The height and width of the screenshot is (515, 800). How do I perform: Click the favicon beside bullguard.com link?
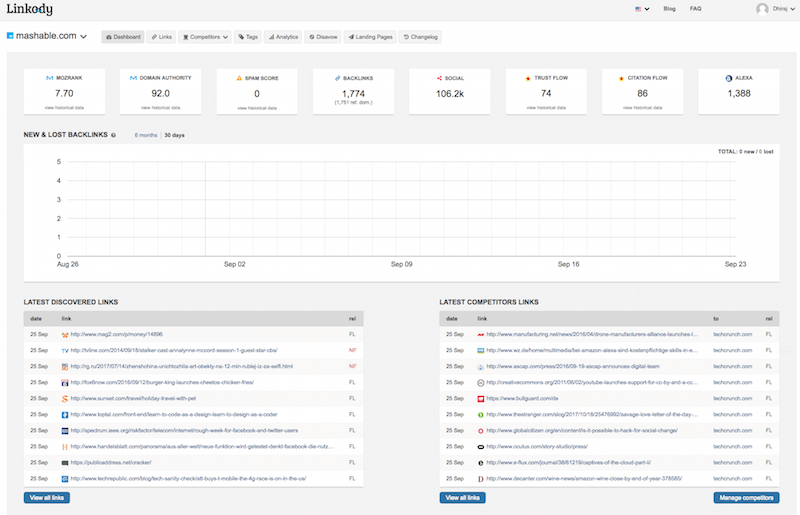point(481,399)
